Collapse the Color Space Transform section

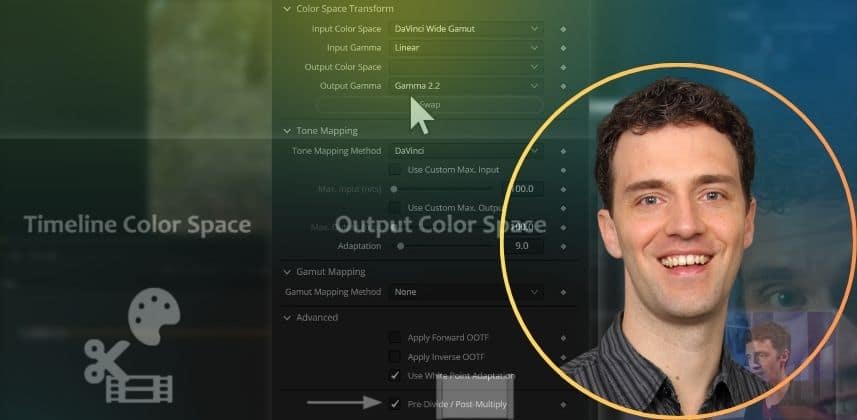[287, 9]
